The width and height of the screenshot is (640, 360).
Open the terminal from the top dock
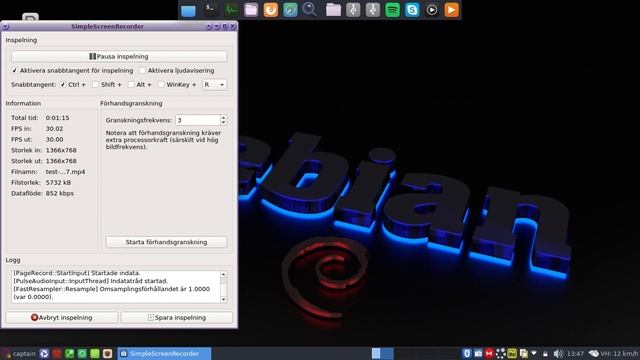click(x=210, y=9)
